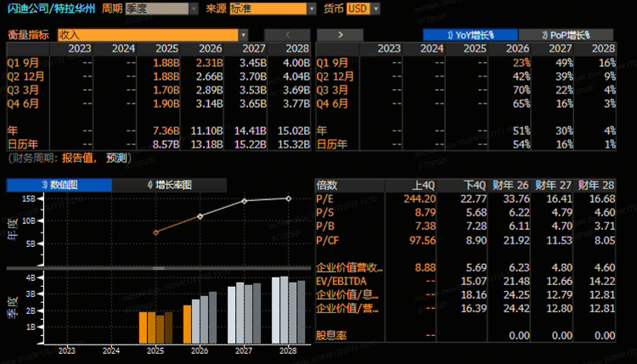Click the P/E row label

[x=324, y=199]
